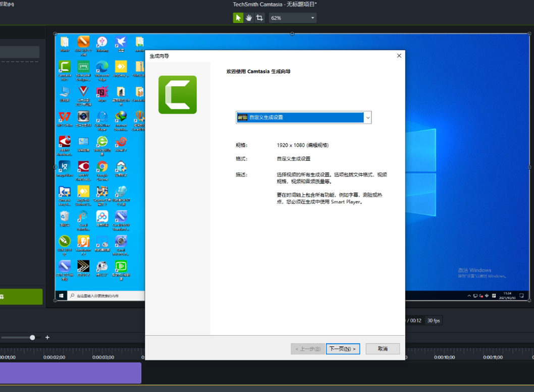Expand the 自定义生成设置 preset dropdown
The image size is (534, 392).
coord(367,118)
